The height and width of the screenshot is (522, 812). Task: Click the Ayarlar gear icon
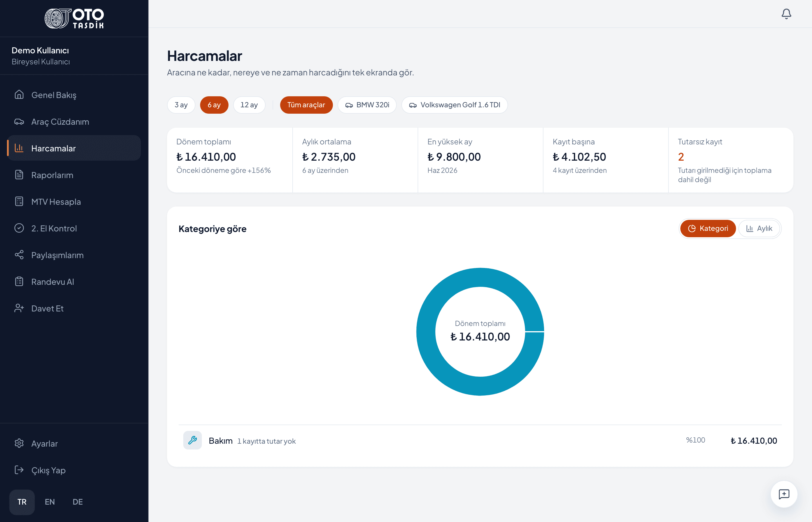[x=19, y=443]
